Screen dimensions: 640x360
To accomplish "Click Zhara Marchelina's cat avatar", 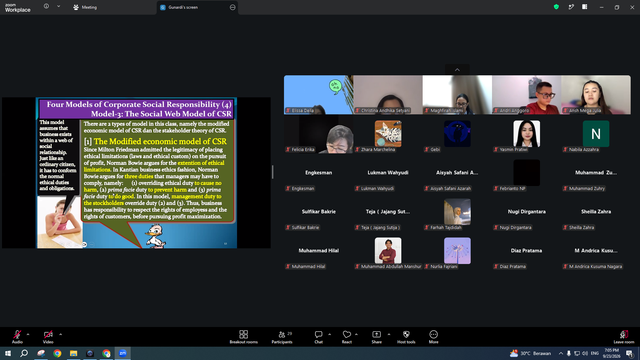I will [x=388, y=133].
